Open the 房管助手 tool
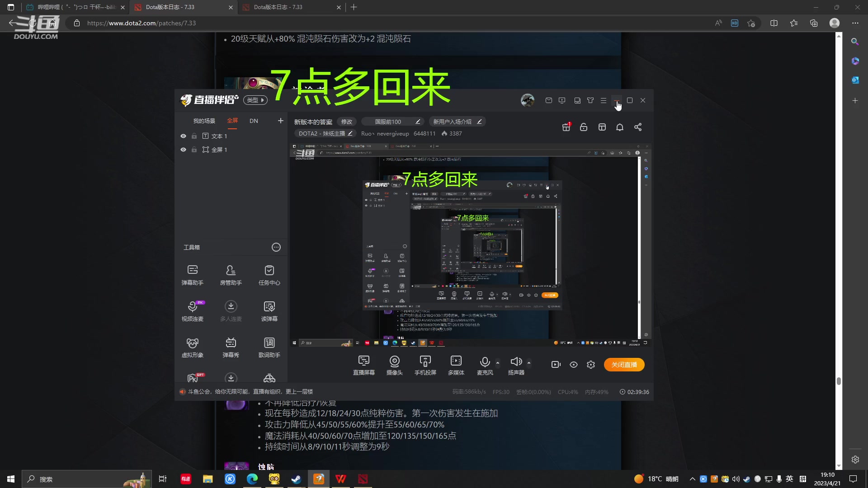868x488 pixels. coord(231,275)
